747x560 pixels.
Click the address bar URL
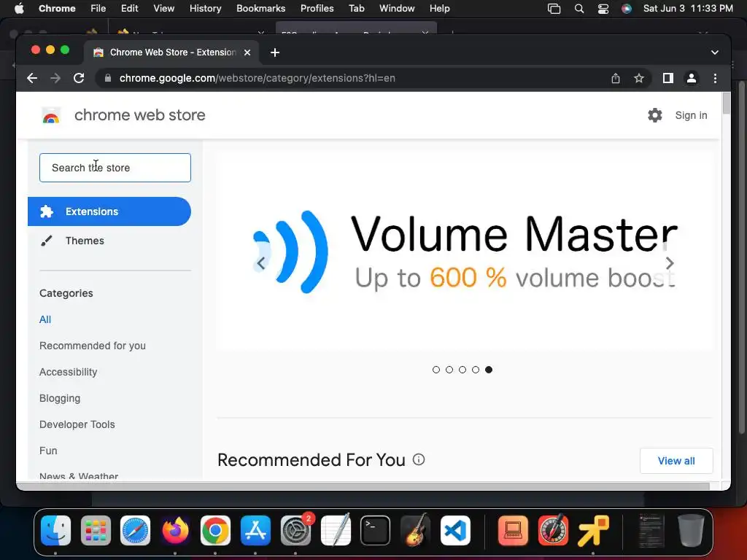point(258,78)
